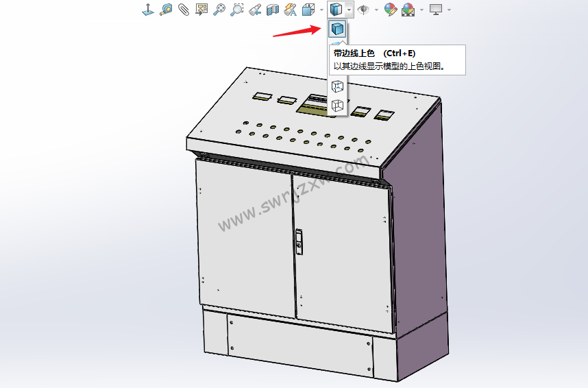588x388 pixels.
Task: Select the Wireframe display style
Action: pos(337,106)
